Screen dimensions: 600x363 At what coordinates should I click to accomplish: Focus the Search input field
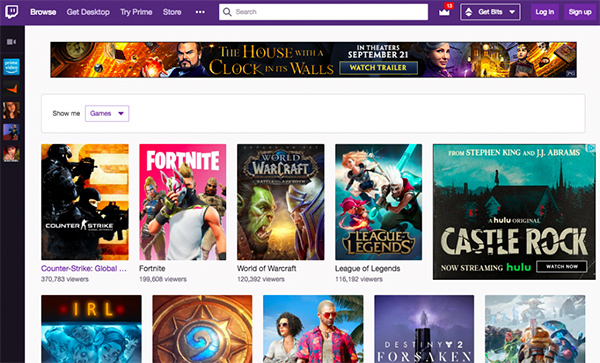tap(323, 12)
